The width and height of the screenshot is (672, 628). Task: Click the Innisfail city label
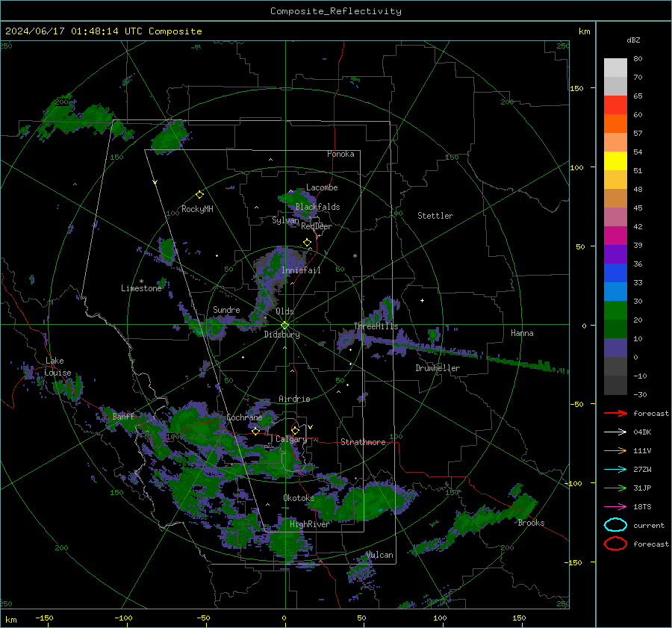click(301, 270)
